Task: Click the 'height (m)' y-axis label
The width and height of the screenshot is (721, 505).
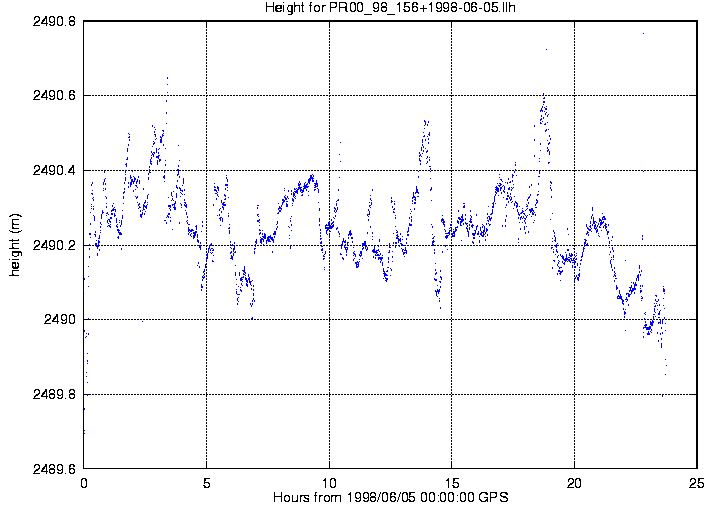Action: [15, 245]
